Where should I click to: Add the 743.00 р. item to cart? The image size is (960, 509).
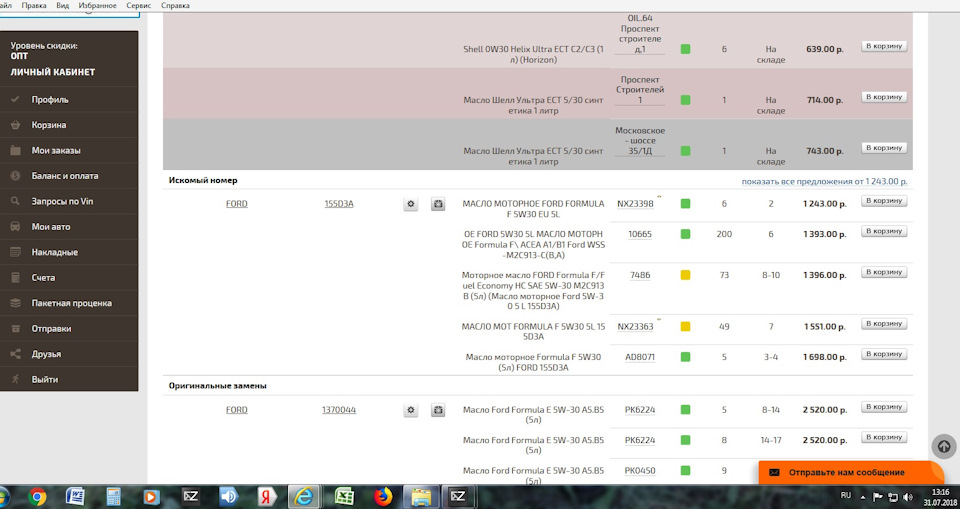(x=883, y=148)
